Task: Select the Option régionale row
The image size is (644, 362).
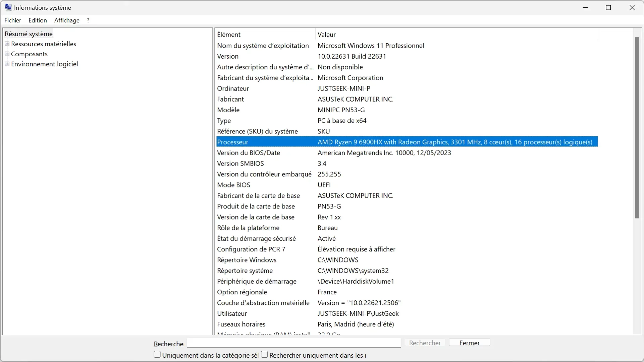Action: point(407,292)
